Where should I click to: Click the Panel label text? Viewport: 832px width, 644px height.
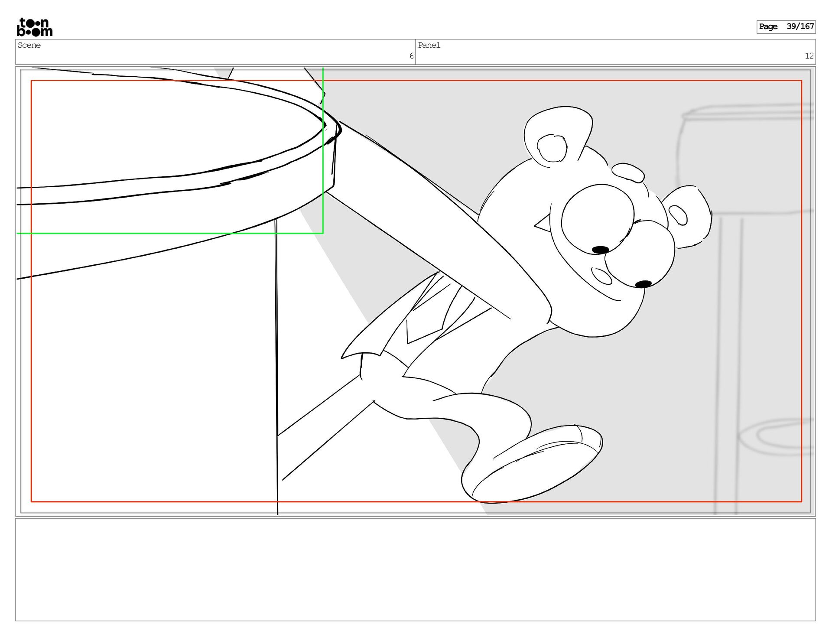click(429, 45)
